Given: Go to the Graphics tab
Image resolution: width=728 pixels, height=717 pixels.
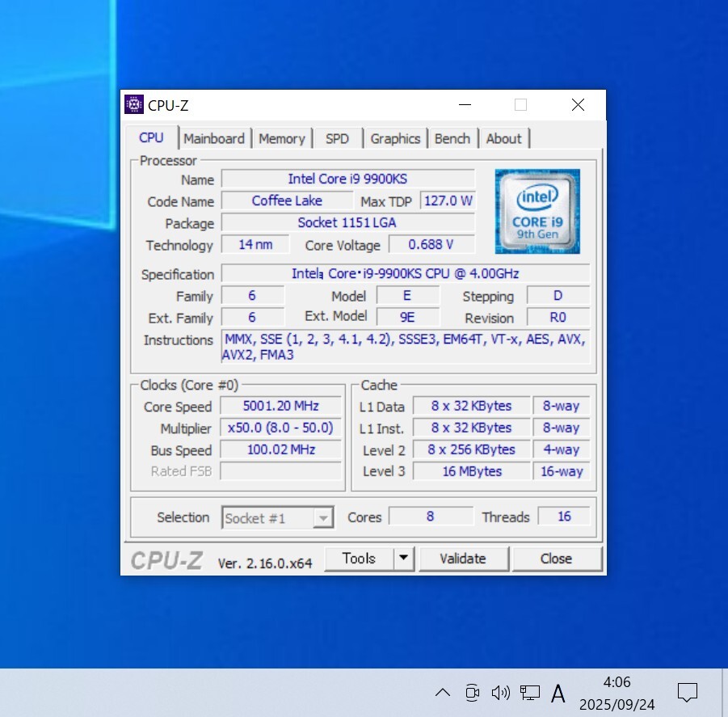Looking at the screenshot, I should tap(395, 138).
